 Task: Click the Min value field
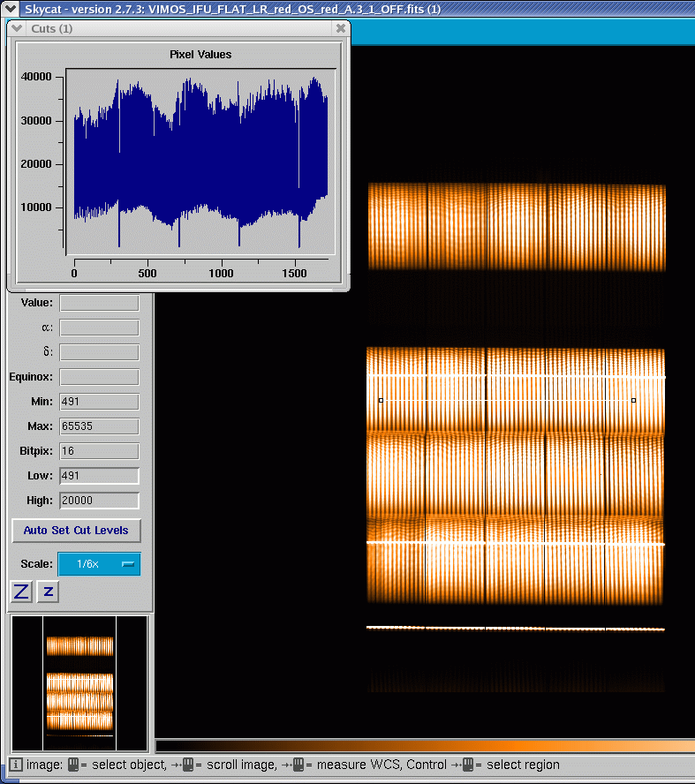click(x=99, y=402)
